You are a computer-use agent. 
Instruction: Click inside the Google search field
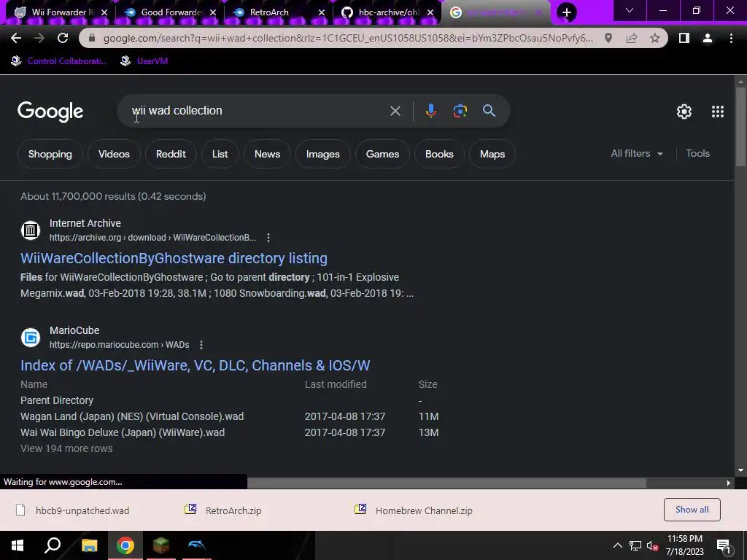coord(258,111)
